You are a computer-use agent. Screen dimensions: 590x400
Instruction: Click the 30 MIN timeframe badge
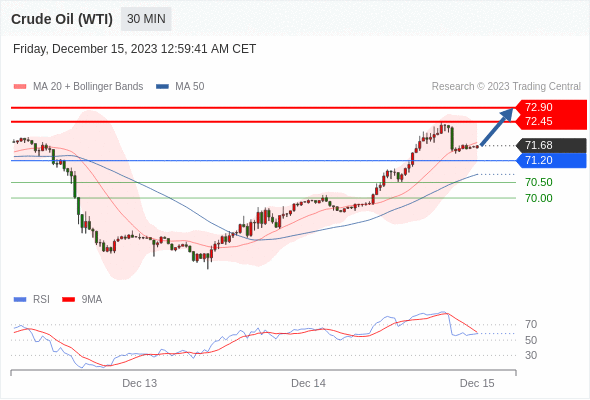[x=146, y=19]
